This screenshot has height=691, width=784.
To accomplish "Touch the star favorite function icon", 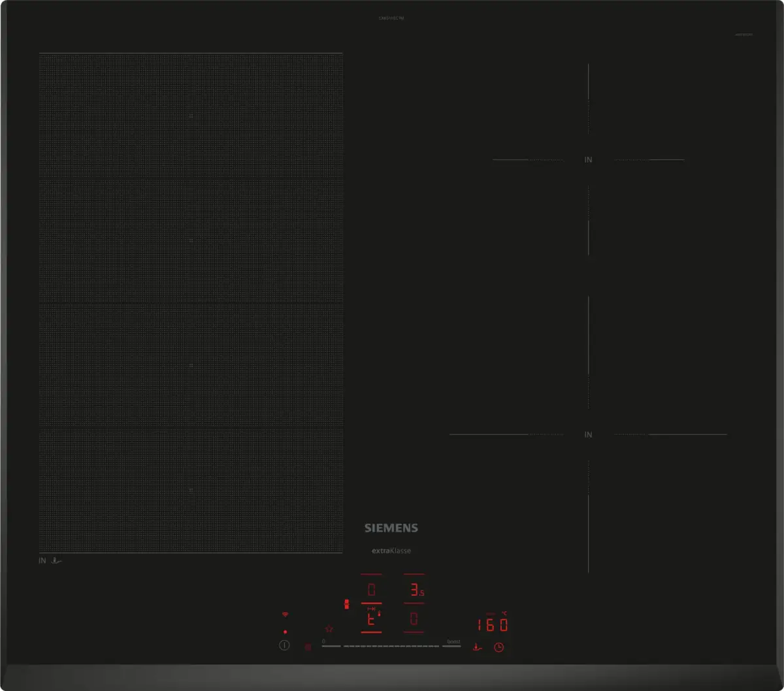I will (329, 629).
